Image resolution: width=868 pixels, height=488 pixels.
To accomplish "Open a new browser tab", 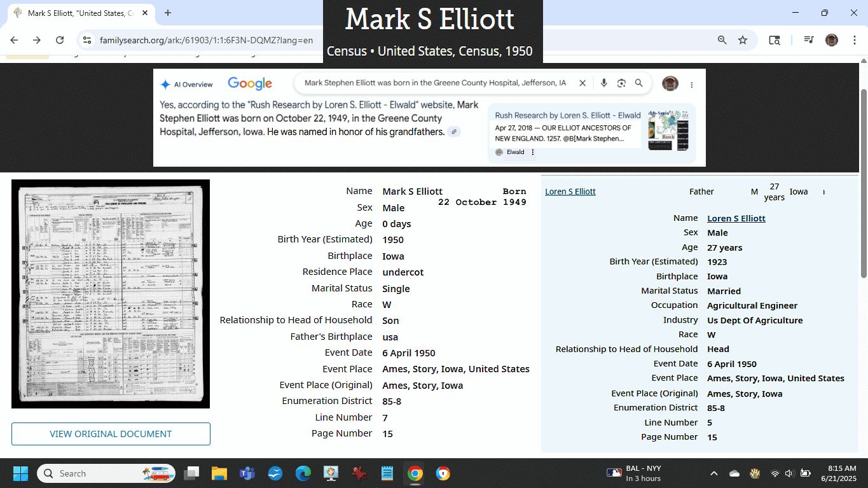I will click(x=168, y=13).
